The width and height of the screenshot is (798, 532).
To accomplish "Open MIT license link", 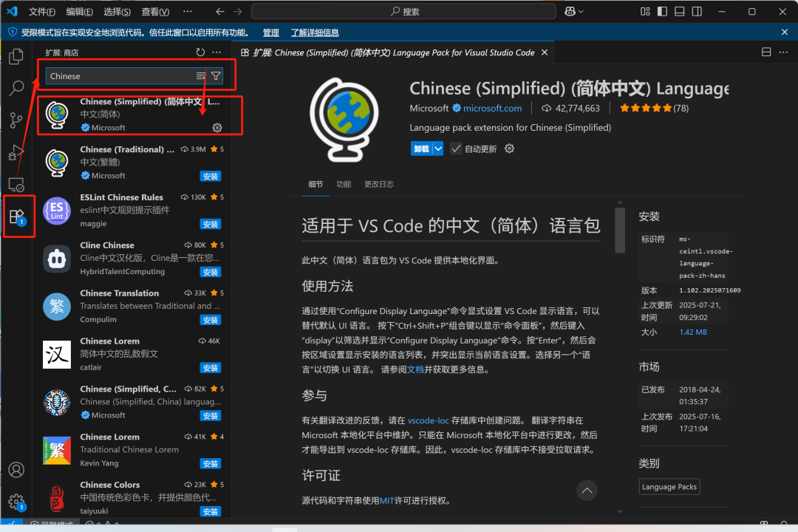I will coord(386,501).
